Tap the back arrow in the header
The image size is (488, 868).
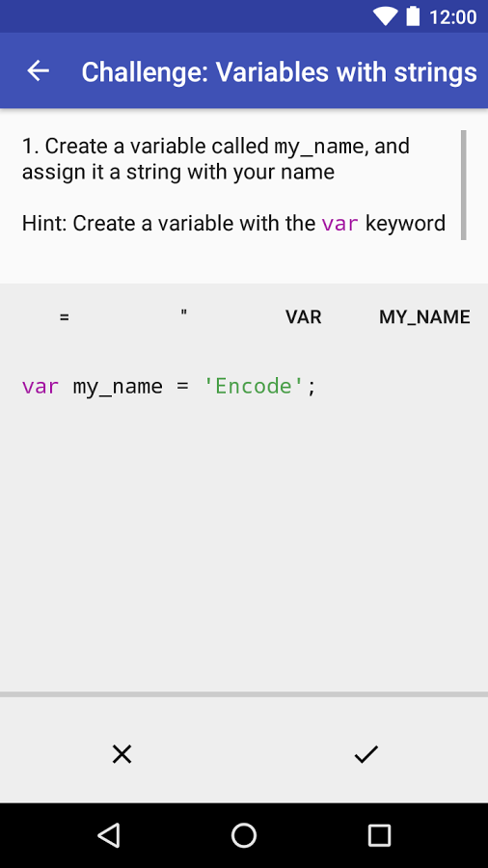[39, 70]
